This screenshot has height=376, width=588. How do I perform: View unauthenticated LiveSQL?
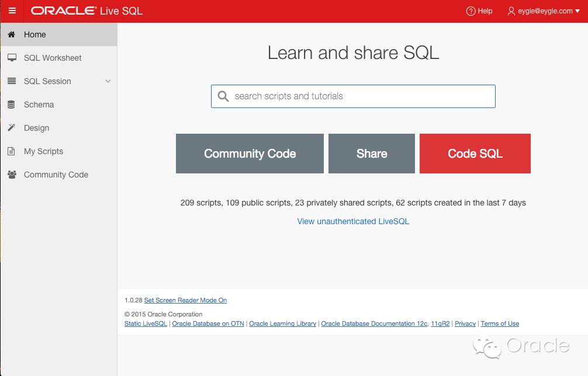[x=352, y=221]
